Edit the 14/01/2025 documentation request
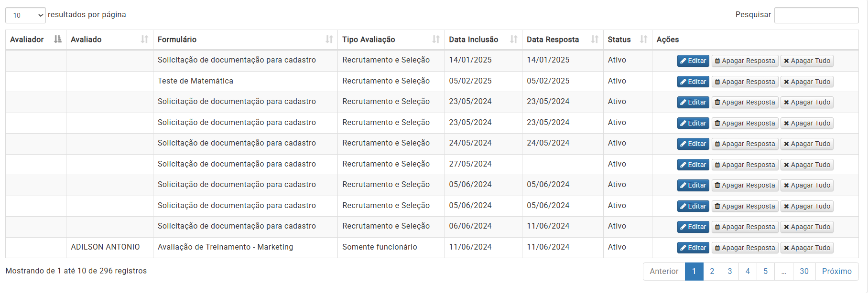This screenshot has height=293, width=868. (x=693, y=61)
